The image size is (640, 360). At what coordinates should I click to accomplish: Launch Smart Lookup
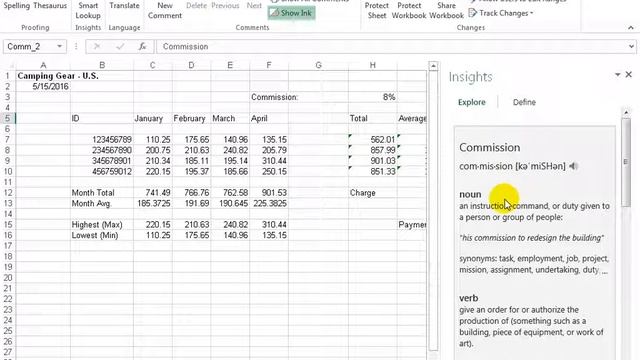pyautogui.click(x=88, y=10)
